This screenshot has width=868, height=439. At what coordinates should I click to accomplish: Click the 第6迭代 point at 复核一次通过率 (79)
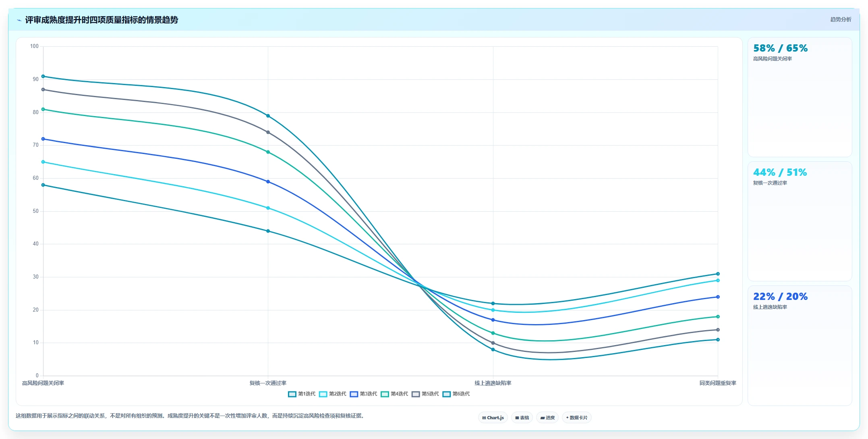click(x=268, y=116)
